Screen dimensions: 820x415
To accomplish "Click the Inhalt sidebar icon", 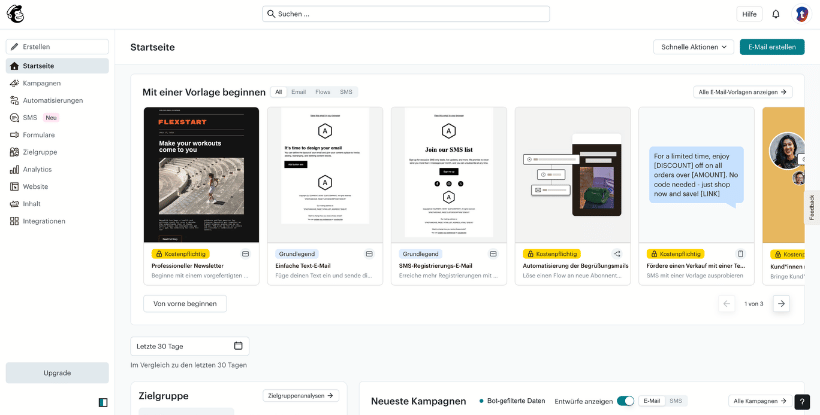I will [x=15, y=204].
